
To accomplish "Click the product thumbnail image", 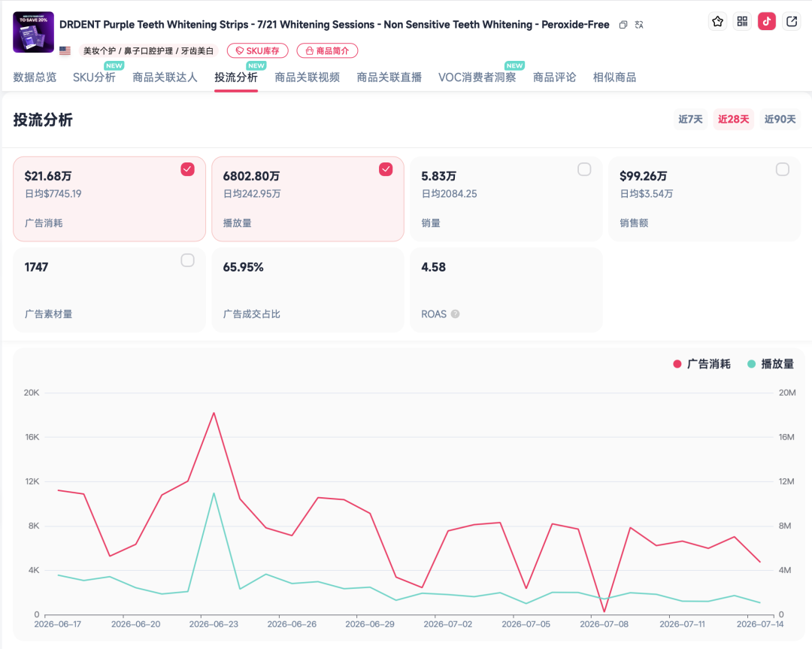I will coord(34,32).
